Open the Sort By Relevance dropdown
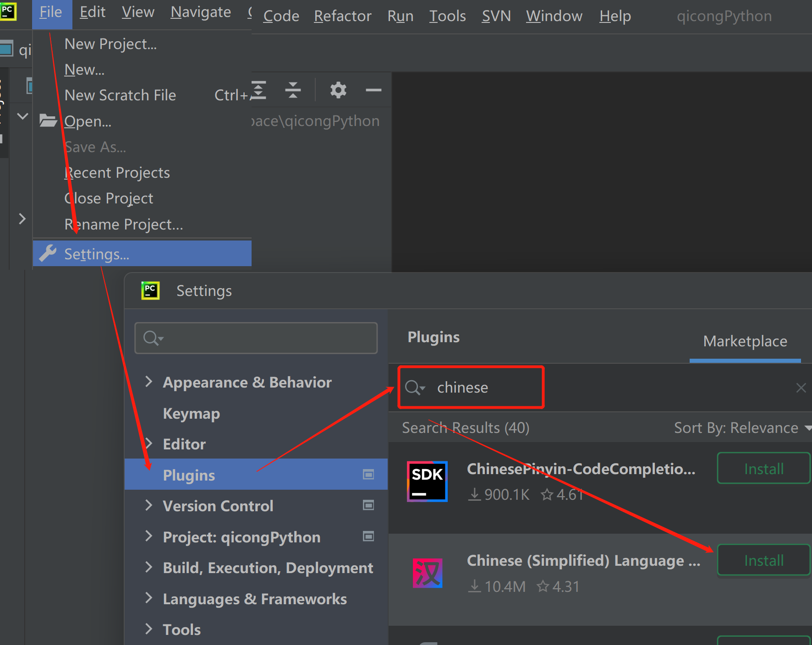Viewport: 812px width, 645px height. pyautogui.click(x=741, y=428)
